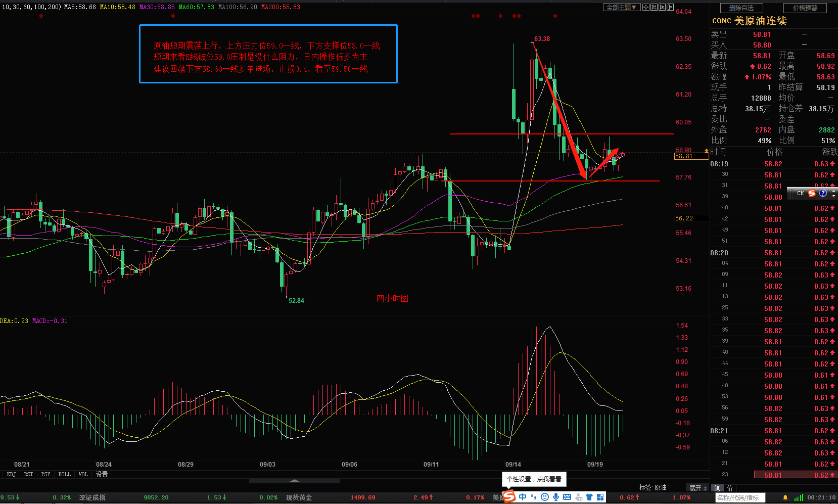Image resolution: width=838 pixels, height=504 pixels.
Task: Click the current price label 58.81 on axis
Action: coord(691,156)
